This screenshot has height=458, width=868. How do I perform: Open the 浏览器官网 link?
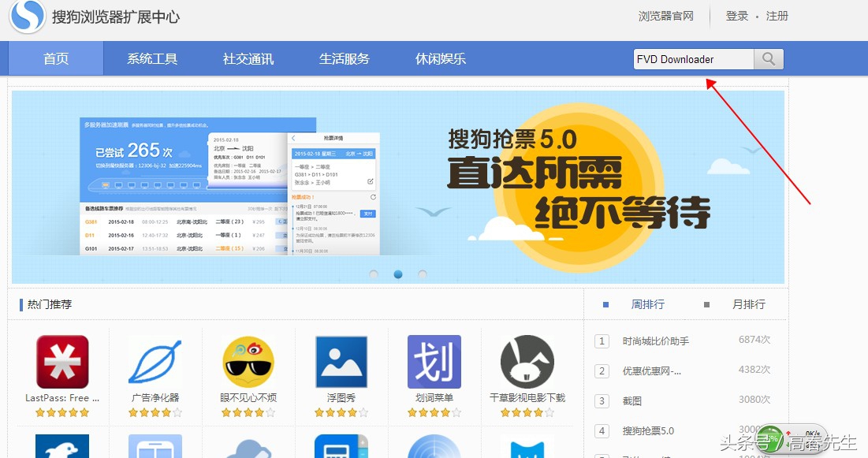[x=666, y=16]
